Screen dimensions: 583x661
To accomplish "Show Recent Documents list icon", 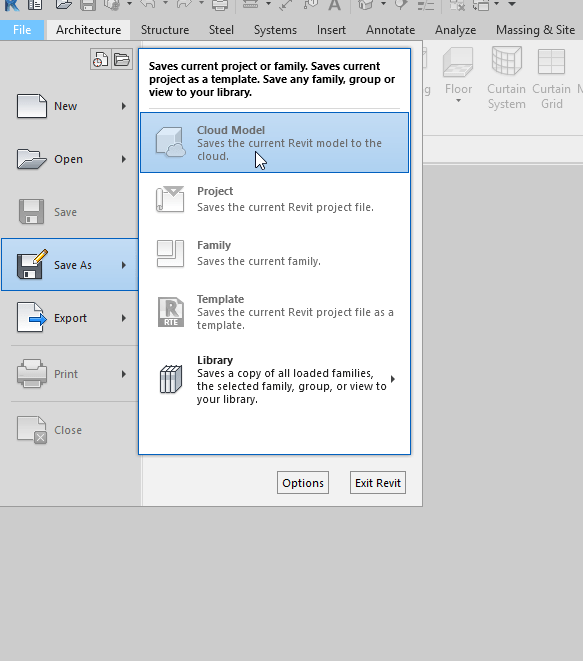I will coord(100,59).
